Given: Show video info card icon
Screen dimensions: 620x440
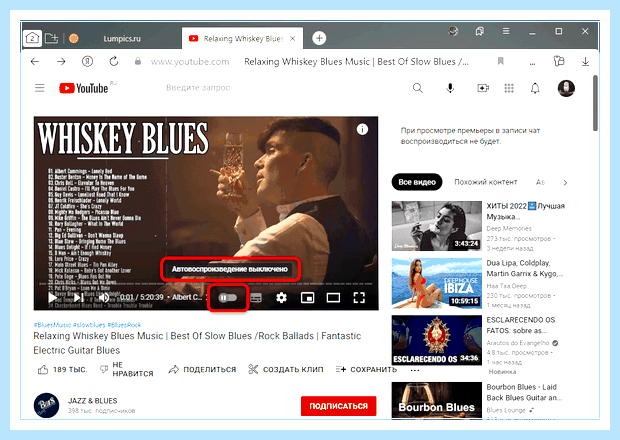Looking at the screenshot, I should [362, 129].
